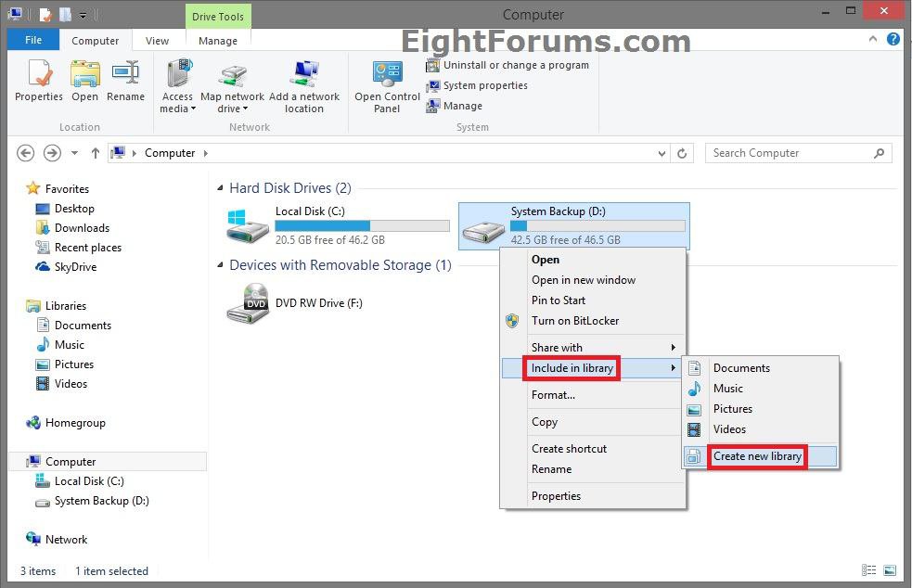Go up one folder level arrow
The height and width of the screenshot is (588, 912).
click(95, 153)
